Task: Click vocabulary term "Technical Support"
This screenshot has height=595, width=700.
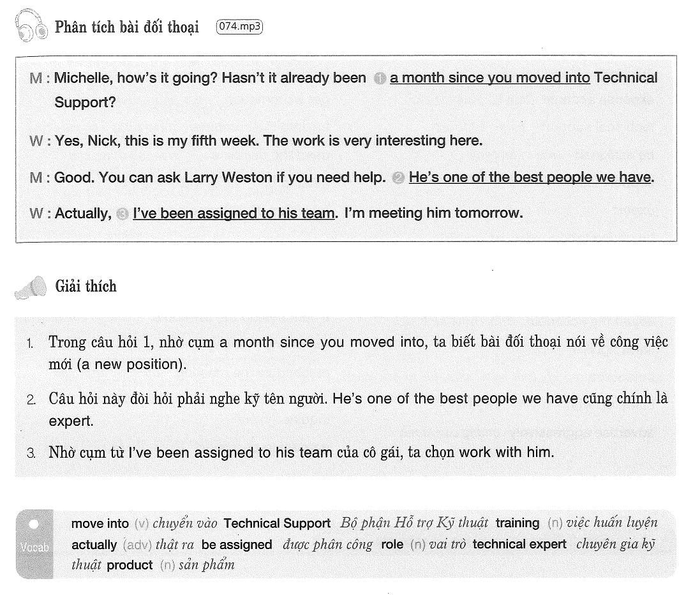Action: click(277, 523)
